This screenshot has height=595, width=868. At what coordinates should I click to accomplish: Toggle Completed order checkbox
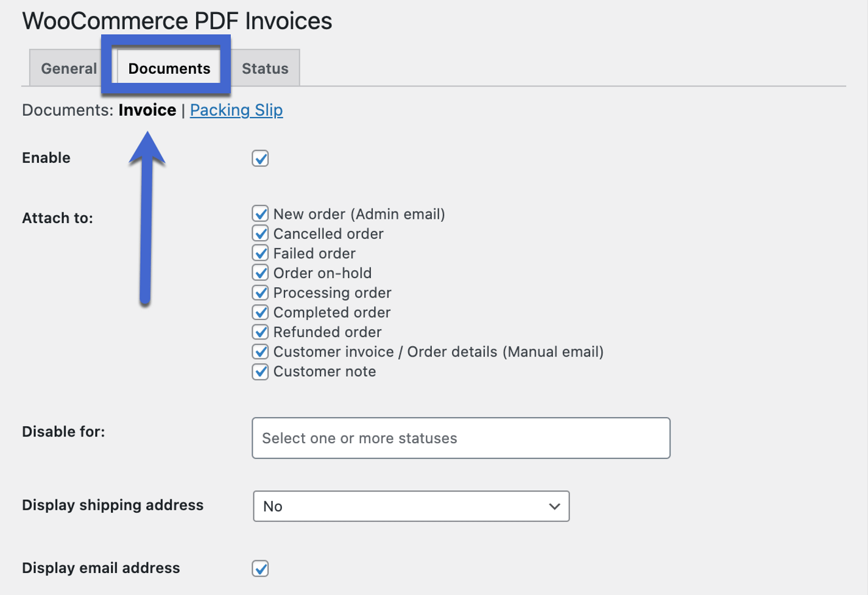tap(260, 312)
